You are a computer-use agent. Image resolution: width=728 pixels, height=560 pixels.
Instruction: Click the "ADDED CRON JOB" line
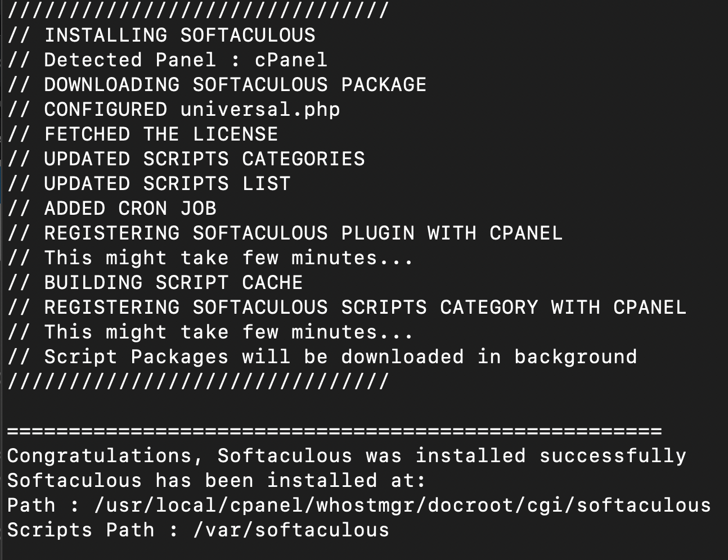(130, 209)
